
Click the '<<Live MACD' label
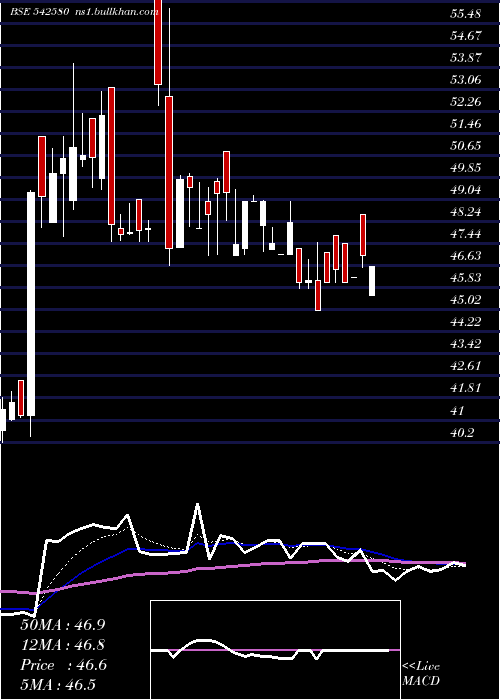tap(421, 674)
